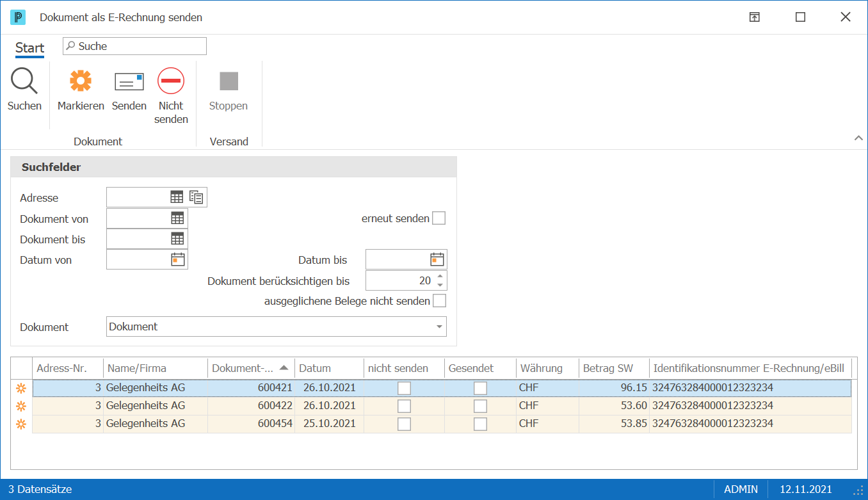Click the Markieren gear icon
Screen dimensions: 868x500
(x=81, y=81)
